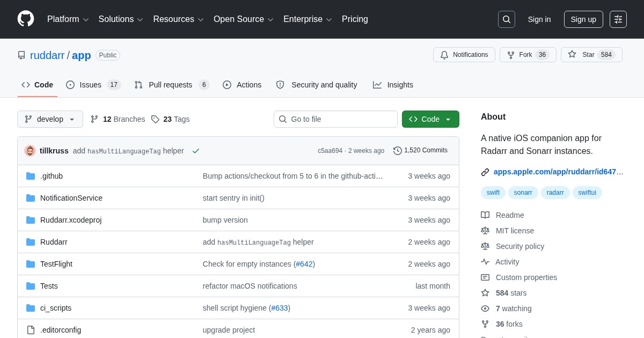
Task: Switch to the Insights tab
Action: pos(393,85)
